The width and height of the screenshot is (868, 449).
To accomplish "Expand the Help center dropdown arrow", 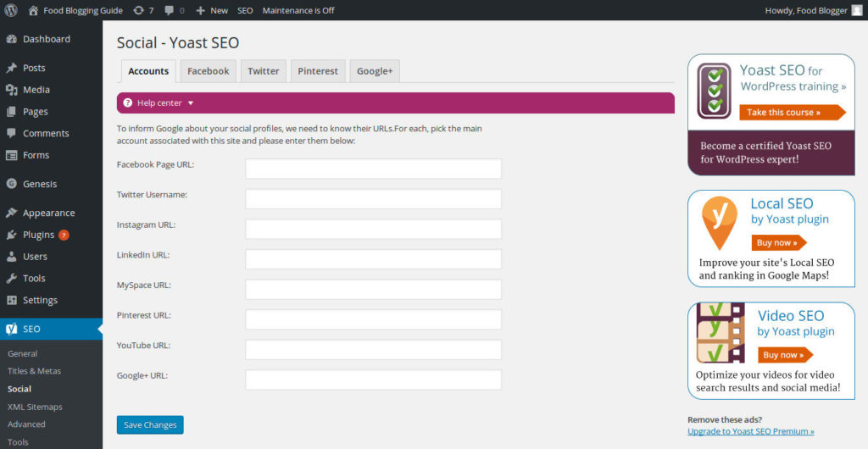I will (x=191, y=103).
